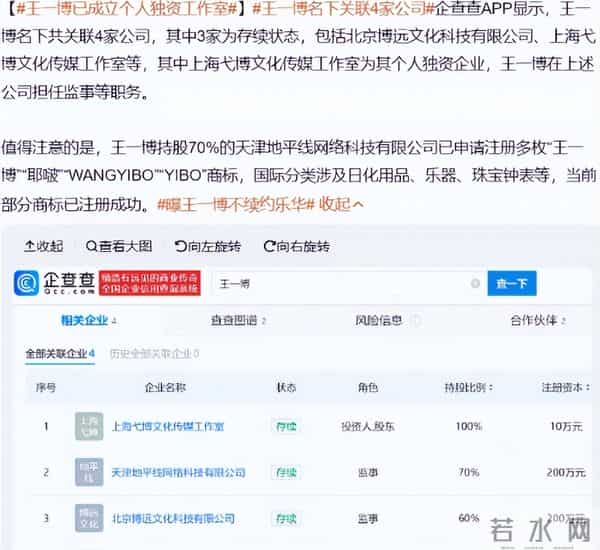Click logo thumbnail of 天津地平线 row
This screenshot has width=600, height=550.
(x=89, y=472)
